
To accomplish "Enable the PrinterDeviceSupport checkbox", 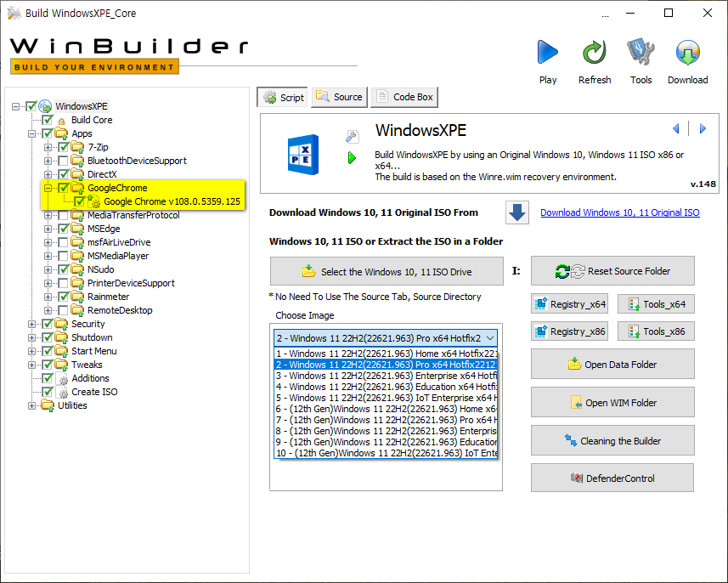I will (x=63, y=283).
